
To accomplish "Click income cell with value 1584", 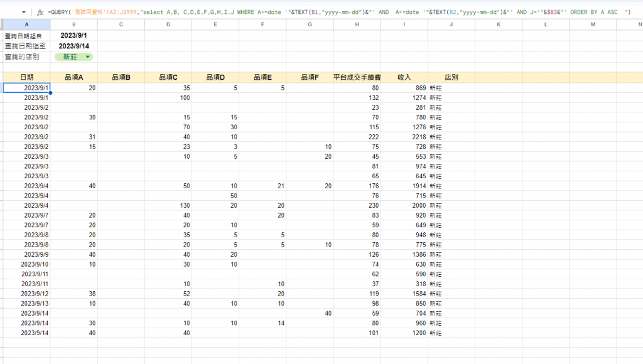I will pos(404,294).
